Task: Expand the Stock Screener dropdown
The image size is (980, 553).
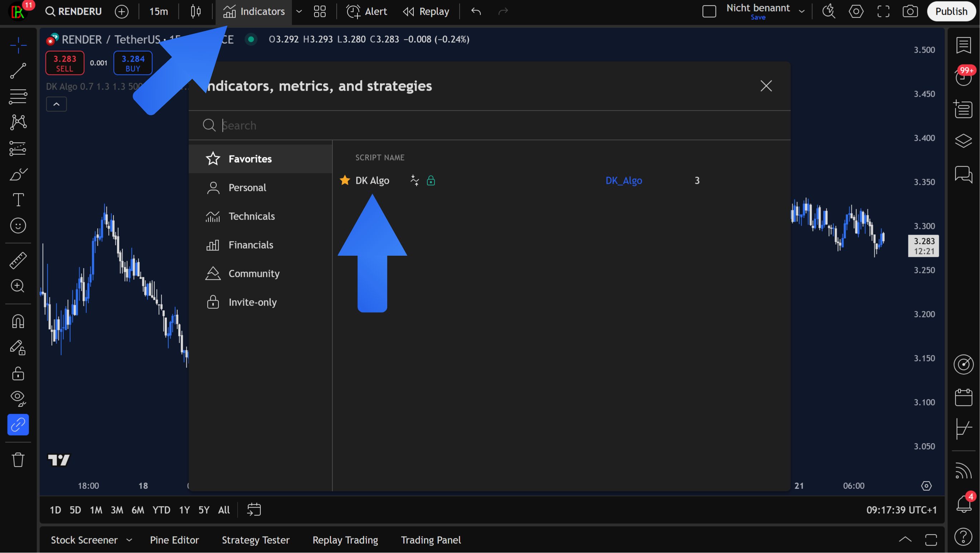Action: (129, 540)
